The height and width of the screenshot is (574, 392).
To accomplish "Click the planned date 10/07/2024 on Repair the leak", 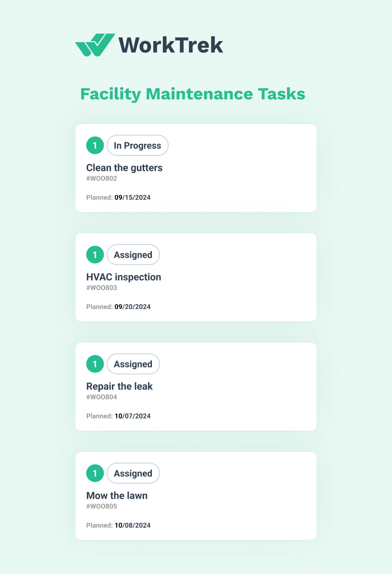I will pyautogui.click(x=132, y=416).
